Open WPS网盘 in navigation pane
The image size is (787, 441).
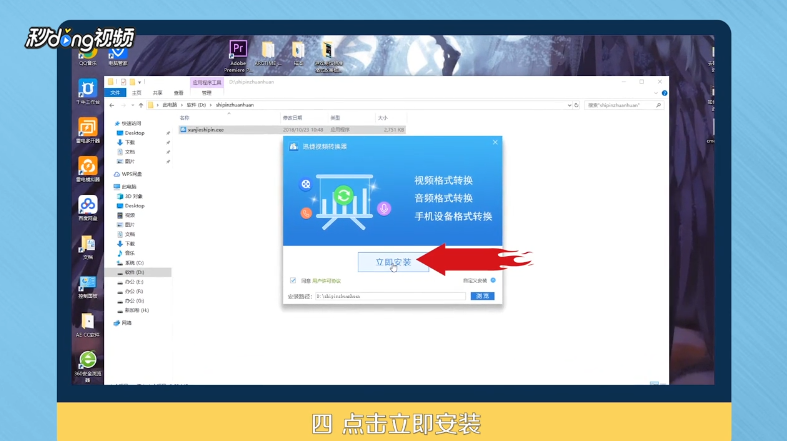click(127, 174)
